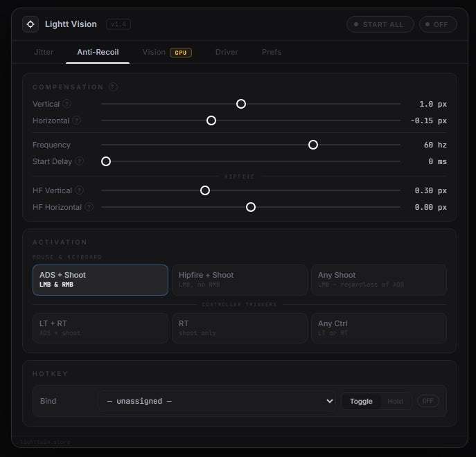This screenshot has width=476, height=457.
Task: Toggle the master OFF switch in header
Action: (438, 24)
